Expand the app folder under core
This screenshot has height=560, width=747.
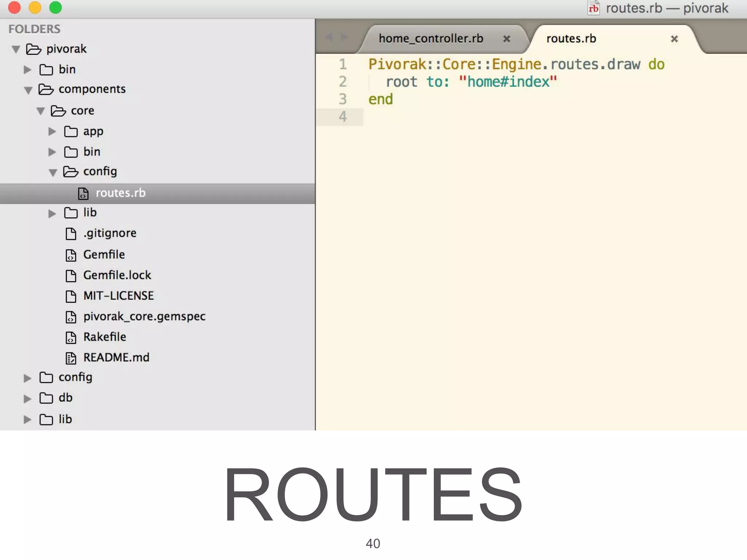click(52, 132)
